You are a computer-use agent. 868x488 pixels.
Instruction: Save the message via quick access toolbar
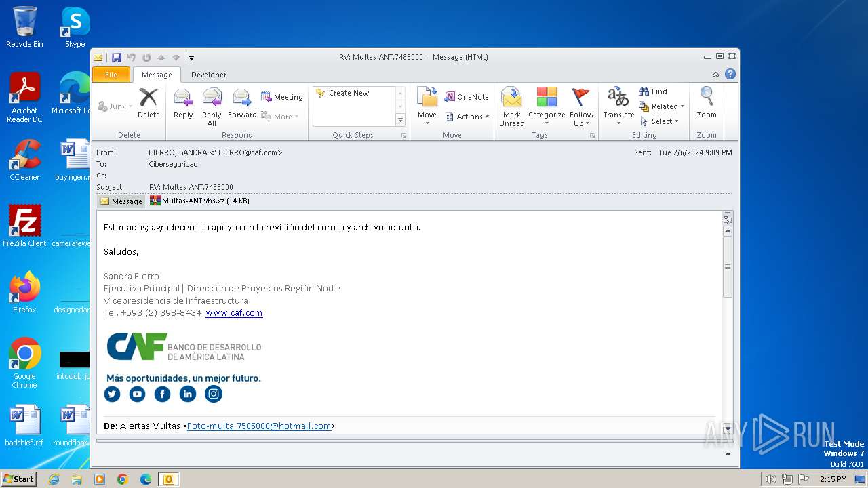[117, 58]
